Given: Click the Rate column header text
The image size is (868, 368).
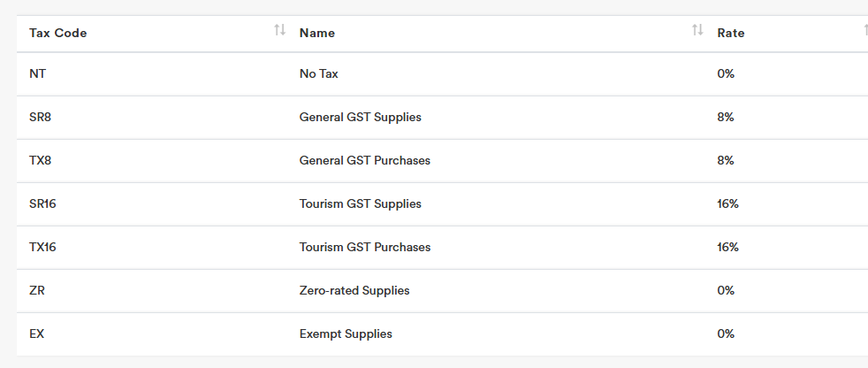Looking at the screenshot, I should [x=731, y=33].
